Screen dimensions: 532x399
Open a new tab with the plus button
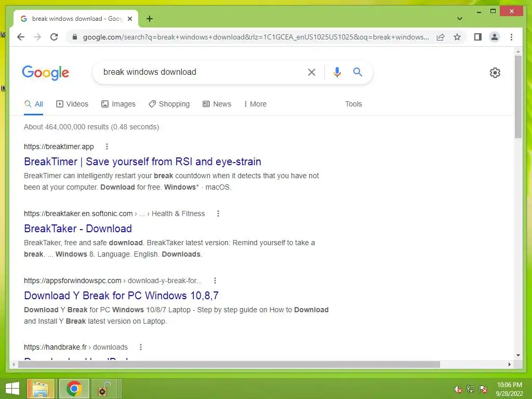[149, 19]
